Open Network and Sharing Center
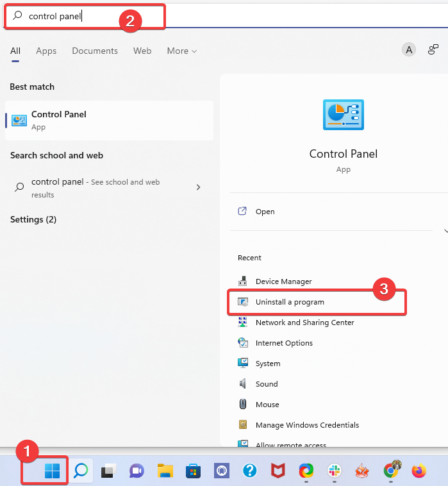Image resolution: width=448 pixels, height=486 pixels. coord(304,323)
